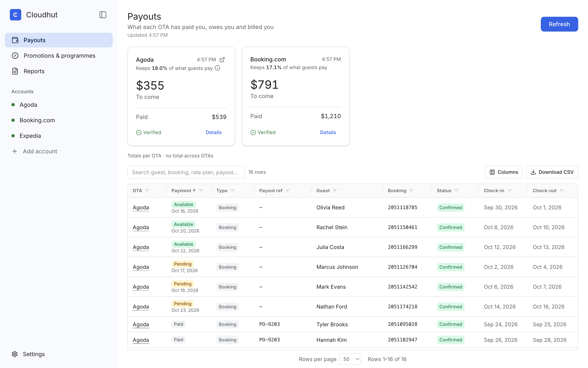Click Paid badge in Hannah Kim row
The image size is (588, 368).
click(x=178, y=340)
